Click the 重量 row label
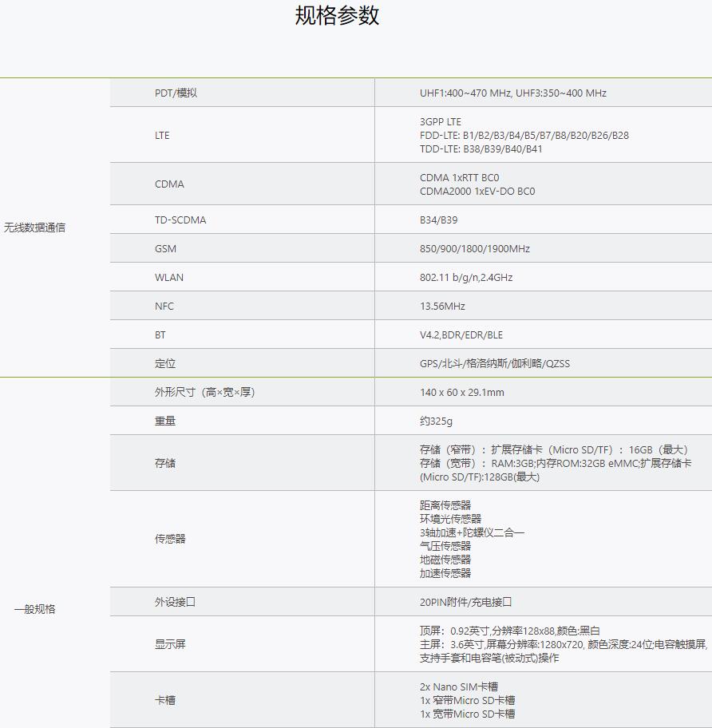The height and width of the screenshot is (728, 712). [165, 421]
